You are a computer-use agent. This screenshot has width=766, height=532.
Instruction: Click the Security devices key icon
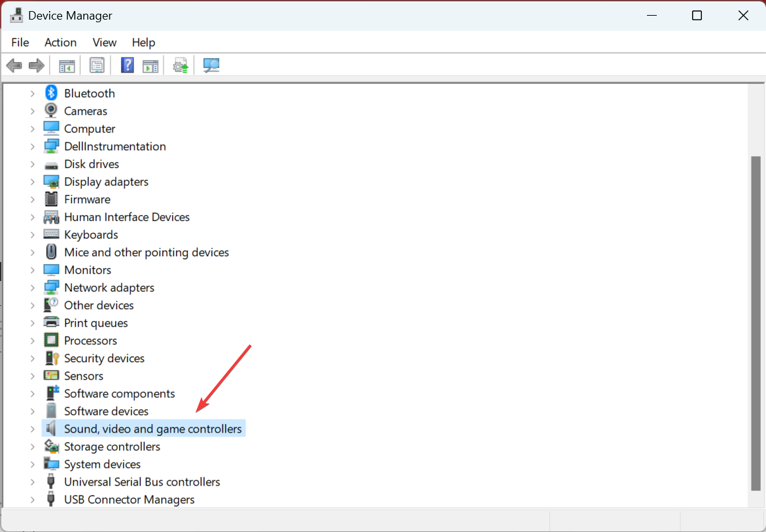click(52, 357)
